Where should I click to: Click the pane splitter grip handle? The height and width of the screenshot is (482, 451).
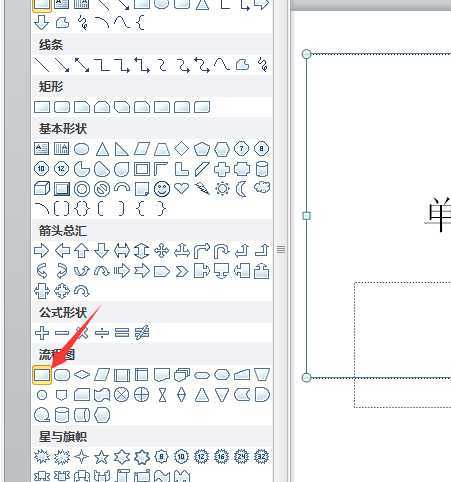(x=281, y=249)
